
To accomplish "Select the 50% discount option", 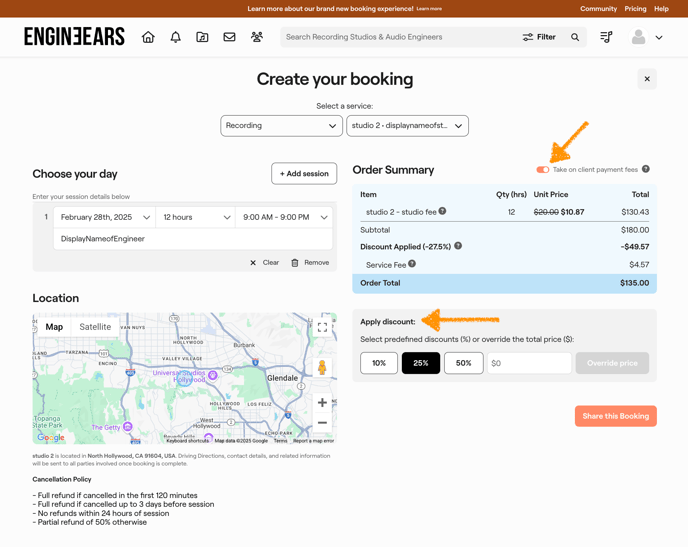I will click(x=463, y=363).
